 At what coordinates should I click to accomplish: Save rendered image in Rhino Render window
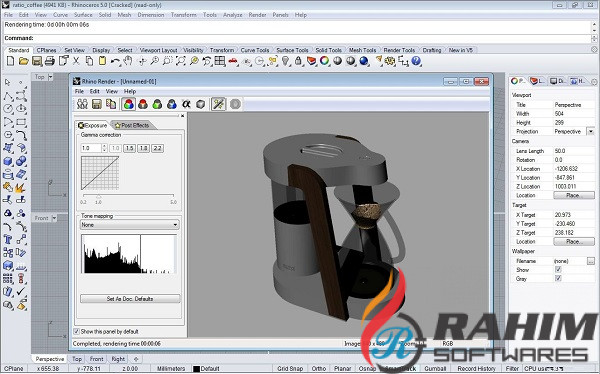(97, 104)
